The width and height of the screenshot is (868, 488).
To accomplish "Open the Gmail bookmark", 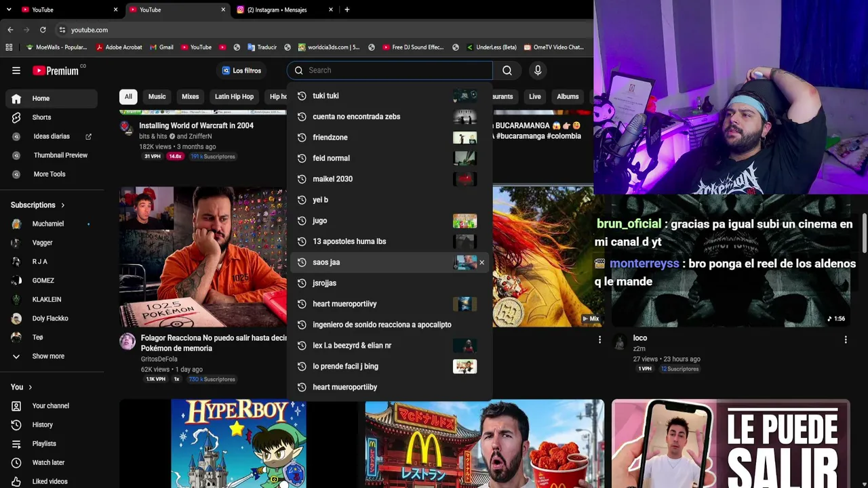I will (x=161, y=47).
